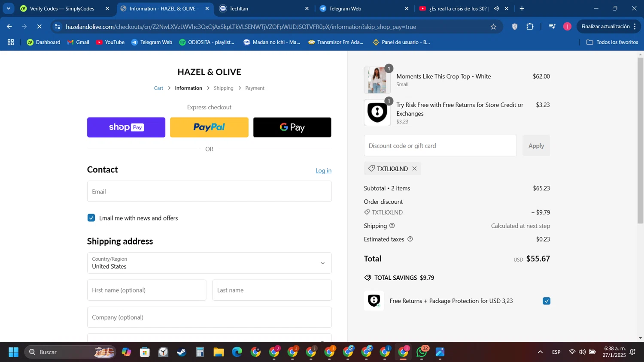Apply the discount code

click(x=536, y=146)
